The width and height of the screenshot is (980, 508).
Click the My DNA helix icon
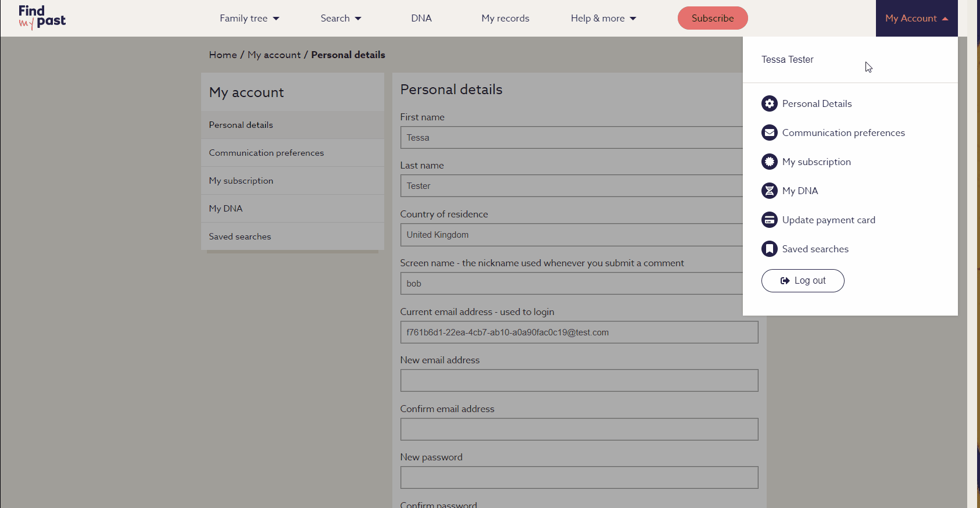[x=769, y=191]
